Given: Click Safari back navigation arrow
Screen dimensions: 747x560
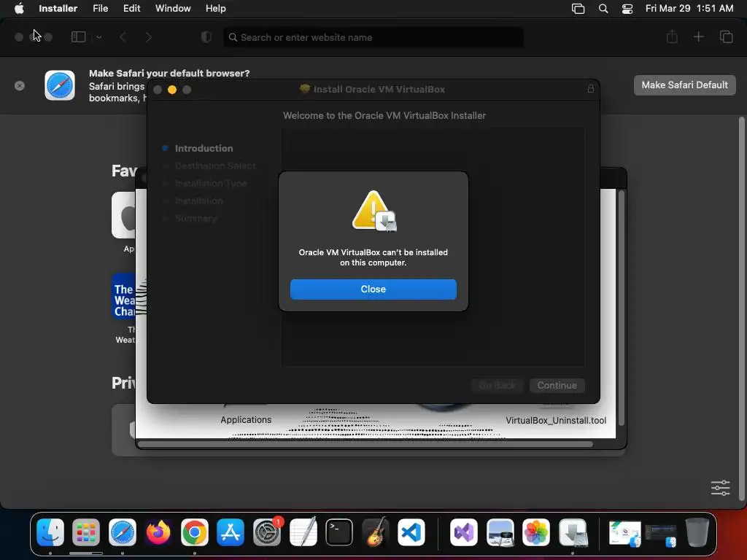Looking at the screenshot, I should (x=123, y=37).
